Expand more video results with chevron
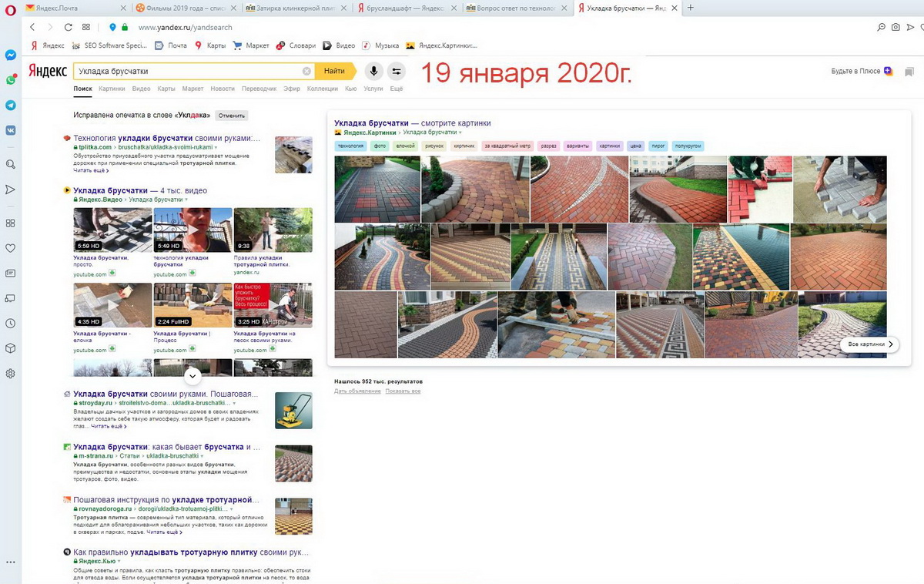This screenshot has height=584, width=924. [x=192, y=376]
